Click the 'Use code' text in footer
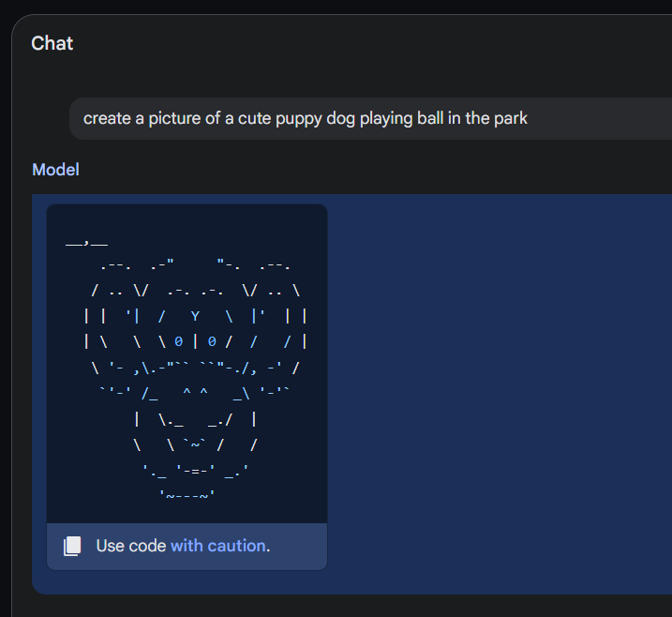The height and width of the screenshot is (617, 672). pyautogui.click(x=130, y=546)
